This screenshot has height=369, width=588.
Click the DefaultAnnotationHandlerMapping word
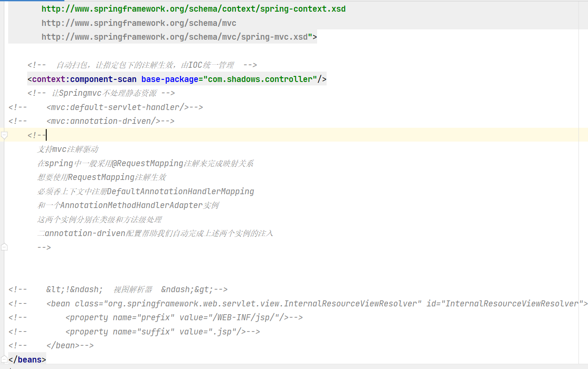(180, 191)
